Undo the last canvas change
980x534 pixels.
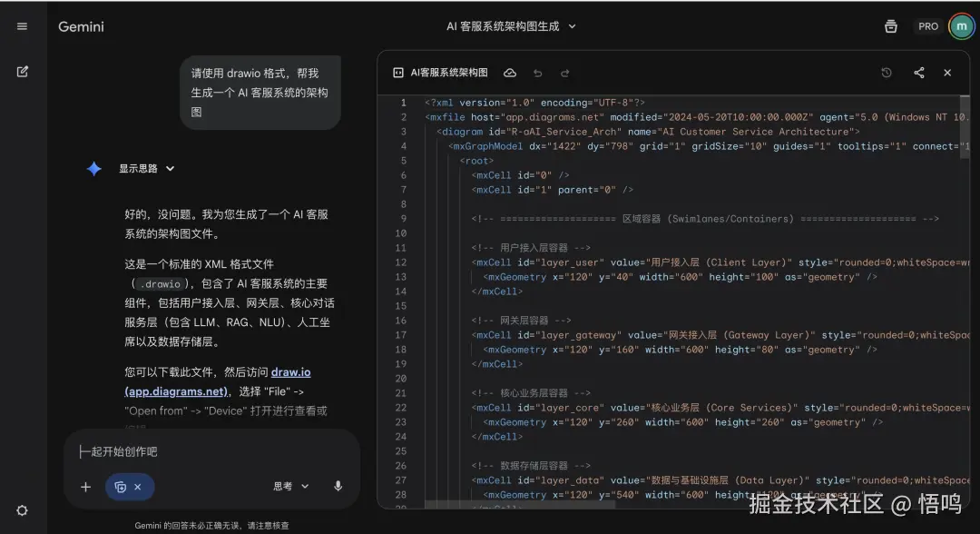(537, 74)
